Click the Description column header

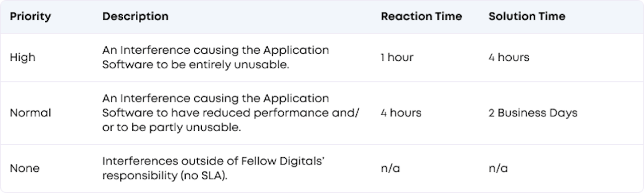pyautogui.click(x=135, y=16)
